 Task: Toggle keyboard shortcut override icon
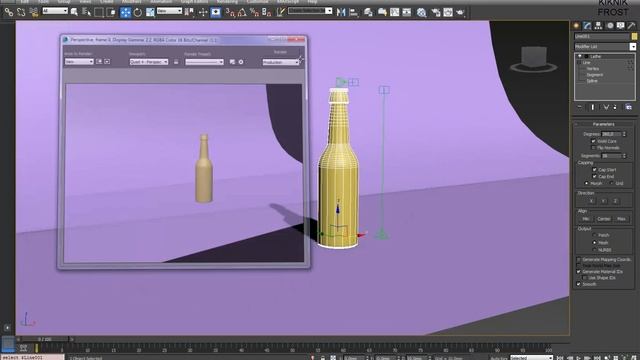216,12
